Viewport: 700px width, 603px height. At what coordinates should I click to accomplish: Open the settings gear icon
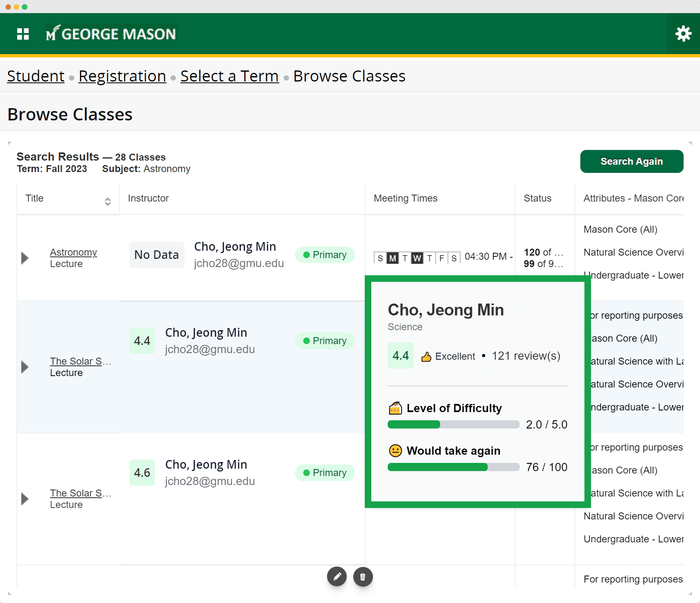click(683, 34)
